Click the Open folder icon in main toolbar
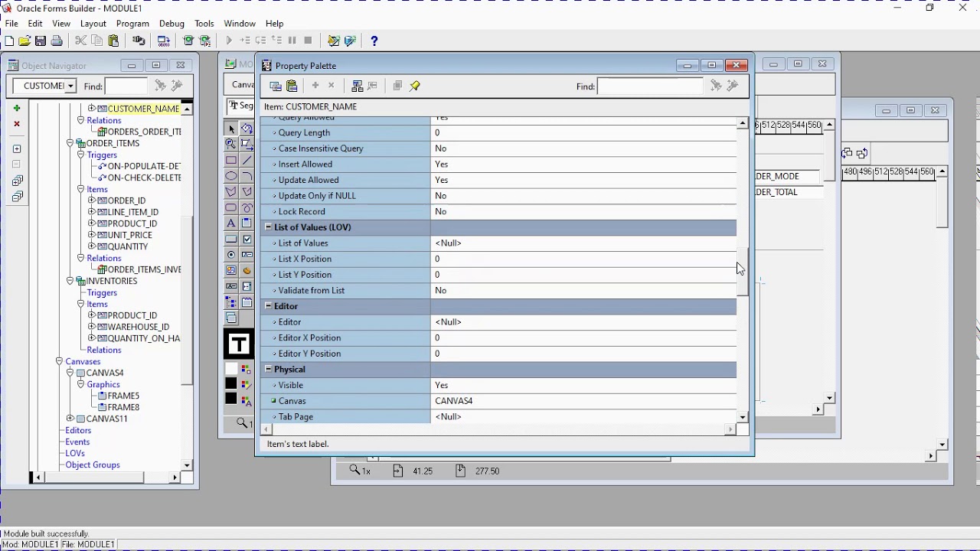Screen dimensions: 980x551 (24, 41)
